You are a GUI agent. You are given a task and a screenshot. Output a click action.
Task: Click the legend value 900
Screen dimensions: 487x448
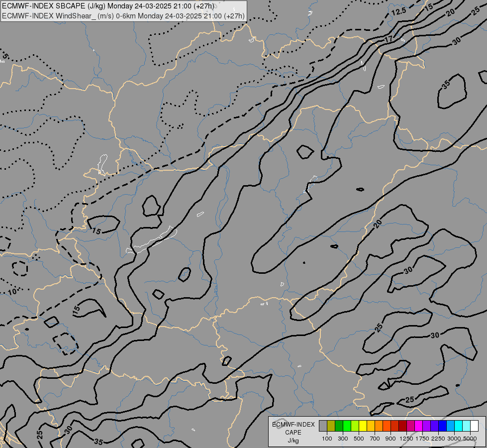[390, 439]
